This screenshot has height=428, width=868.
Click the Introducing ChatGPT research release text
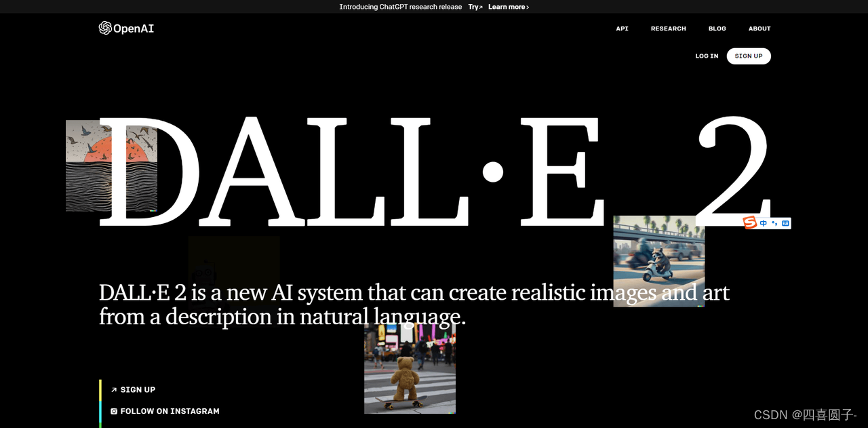point(401,7)
